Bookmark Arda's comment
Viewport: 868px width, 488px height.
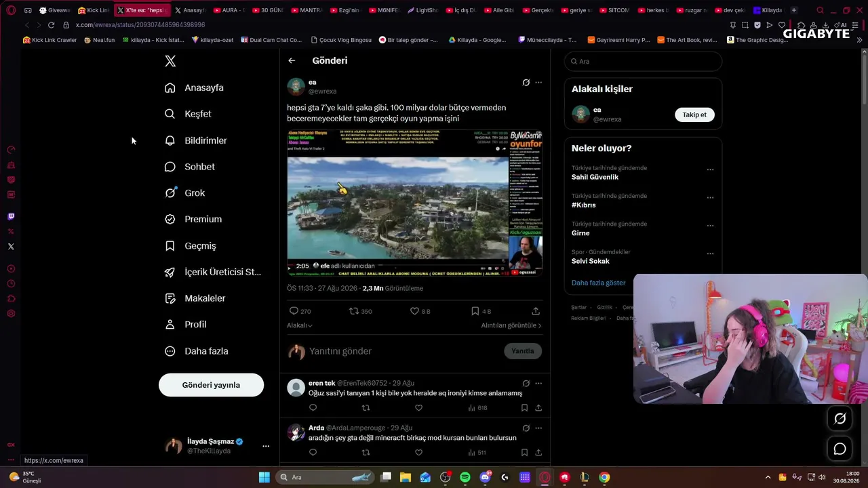(524, 453)
